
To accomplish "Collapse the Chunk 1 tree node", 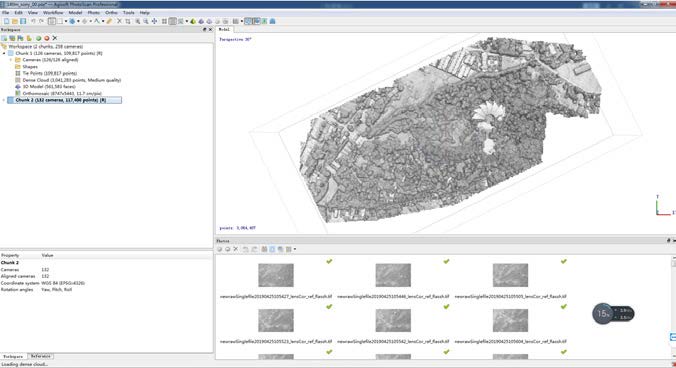I will point(4,53).
